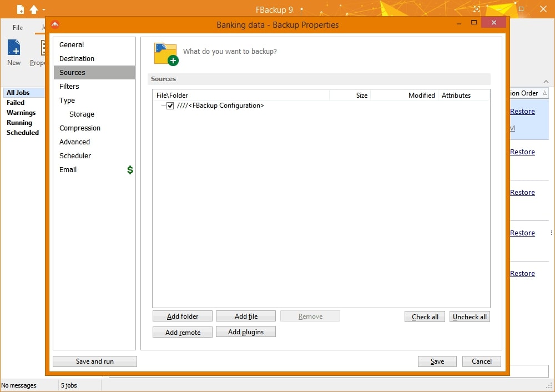Click the Backup Properties dialog title bar icon
Viewport: 555px width, 392px height.
point(55,24)
